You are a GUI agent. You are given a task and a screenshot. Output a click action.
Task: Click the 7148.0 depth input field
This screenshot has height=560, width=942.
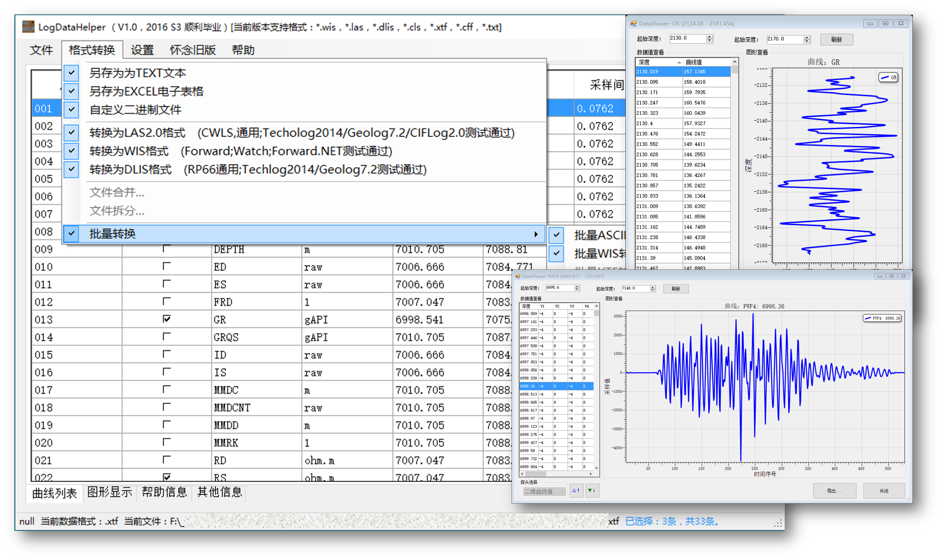point(636,289)
